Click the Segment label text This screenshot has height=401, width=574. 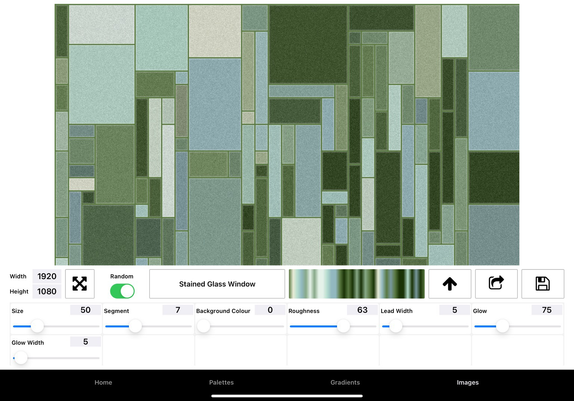[x=116, y=311]
